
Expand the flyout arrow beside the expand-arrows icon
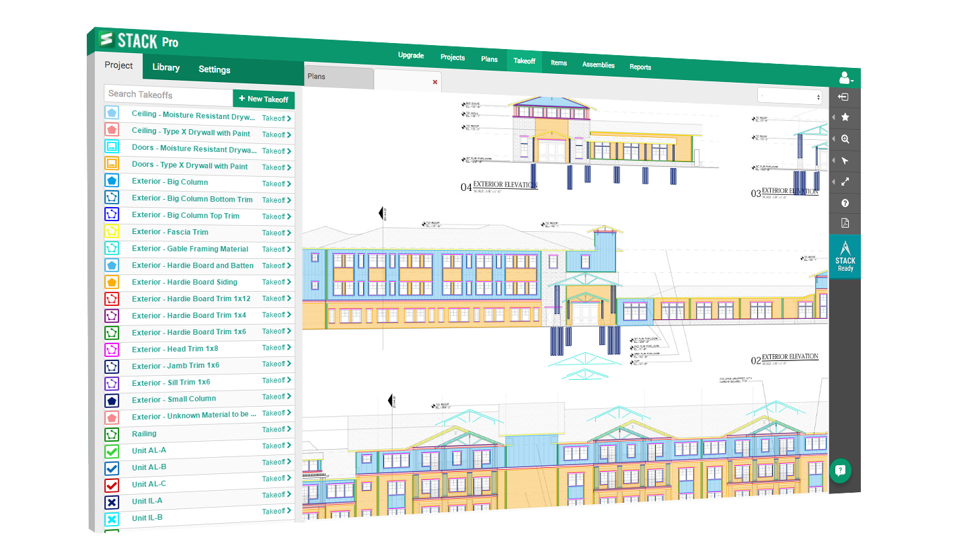click(834, 182)
